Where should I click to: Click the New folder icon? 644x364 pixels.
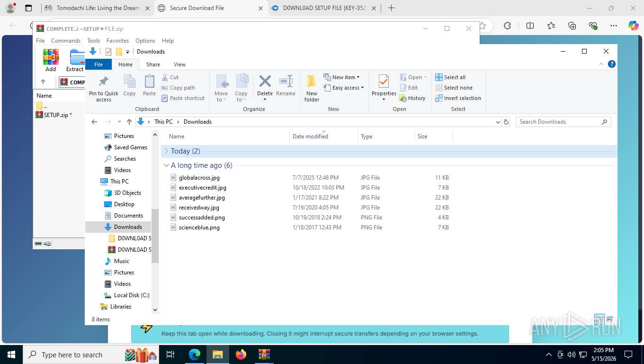pos(312,82)
